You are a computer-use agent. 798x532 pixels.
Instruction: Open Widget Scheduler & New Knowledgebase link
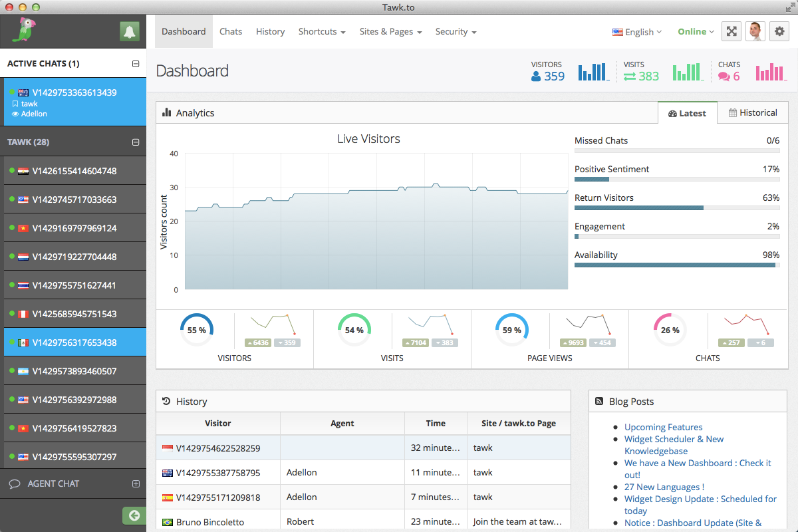[674, 445]
